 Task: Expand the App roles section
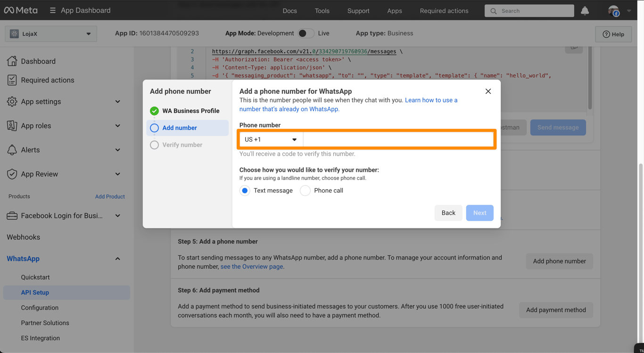coord(117,126)
